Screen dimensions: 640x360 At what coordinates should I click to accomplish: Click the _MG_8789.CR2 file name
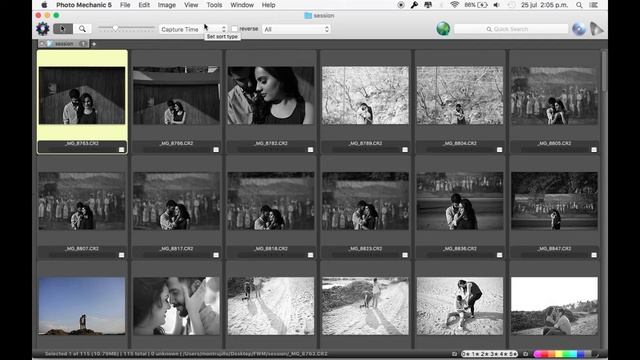tap(365, 143)
